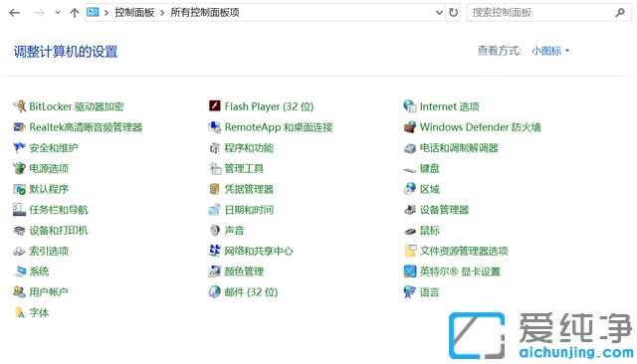Expand chevron after 控制面板 breadcrumb
637x364 pixels.
point(162,13)
